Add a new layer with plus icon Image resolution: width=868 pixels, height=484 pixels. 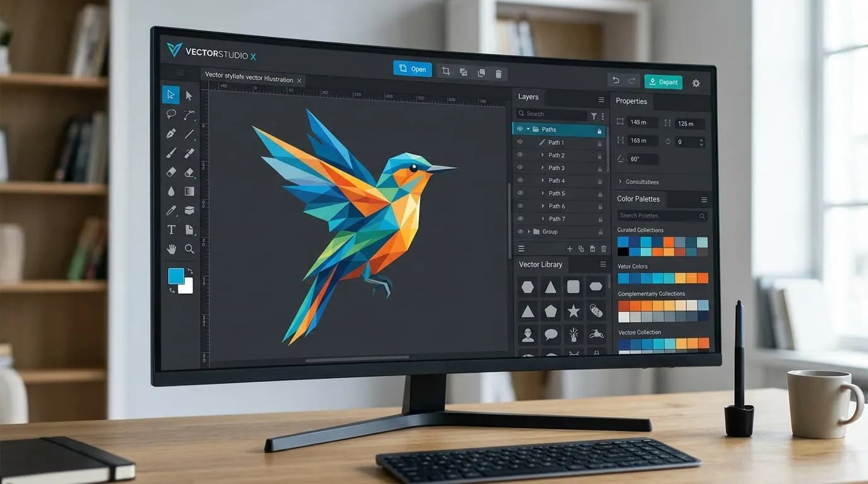[x=570, y=250]
